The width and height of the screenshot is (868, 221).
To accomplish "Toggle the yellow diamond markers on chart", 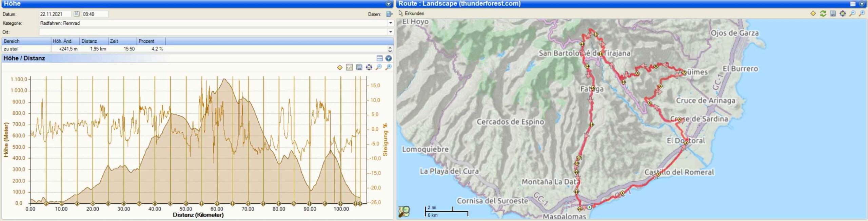I will point(340,67).
